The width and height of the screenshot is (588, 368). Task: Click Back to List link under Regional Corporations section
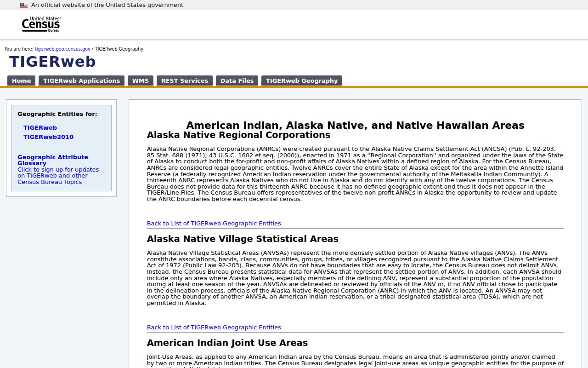[x=214, y=224]
